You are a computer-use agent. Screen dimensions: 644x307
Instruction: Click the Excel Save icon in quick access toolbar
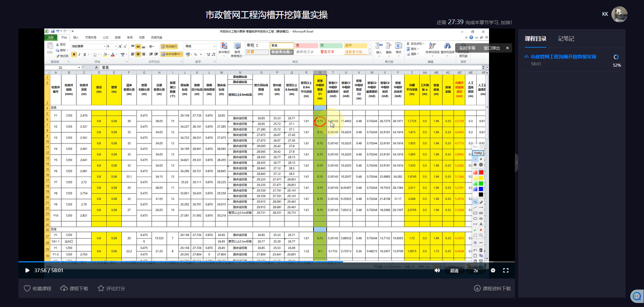(x=53, y=31)
